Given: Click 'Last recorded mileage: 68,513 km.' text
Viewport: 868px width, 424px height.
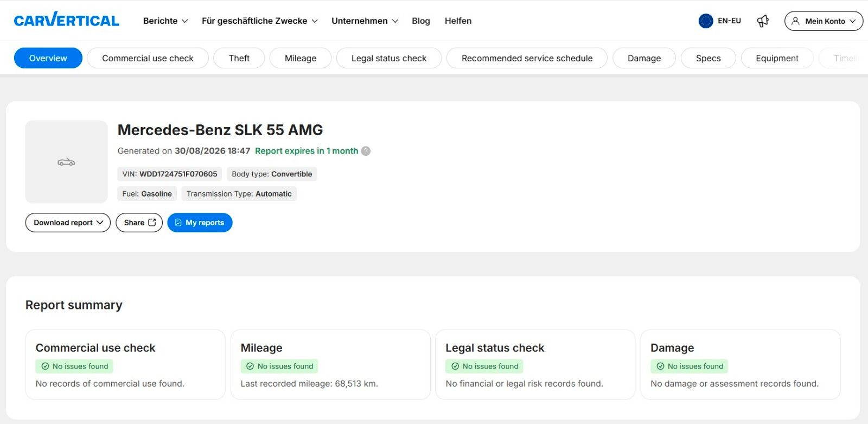Looking at the screenshot, I should [x=309, y=384].
